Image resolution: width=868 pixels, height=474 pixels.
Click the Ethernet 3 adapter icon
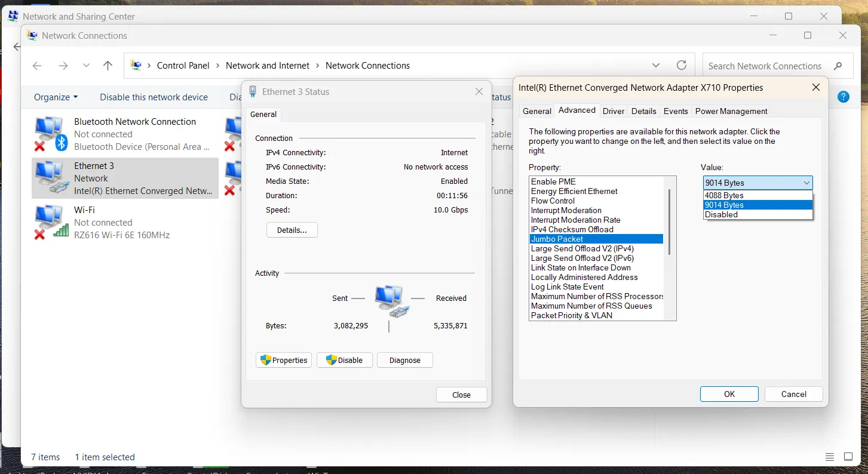[51, 178]
